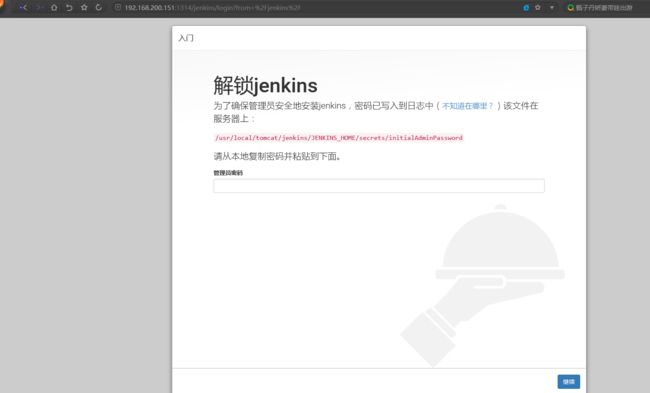Go back with the browser back arrow
The height and width of the screenshot is (393, 650).
click(x=23, y=7)
